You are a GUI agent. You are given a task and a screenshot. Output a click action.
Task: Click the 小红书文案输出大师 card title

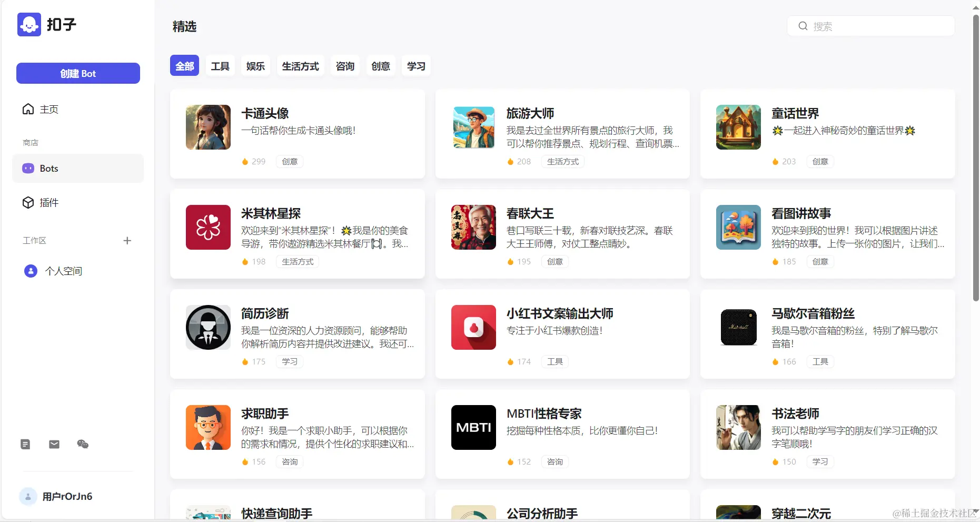coord(560,313)
